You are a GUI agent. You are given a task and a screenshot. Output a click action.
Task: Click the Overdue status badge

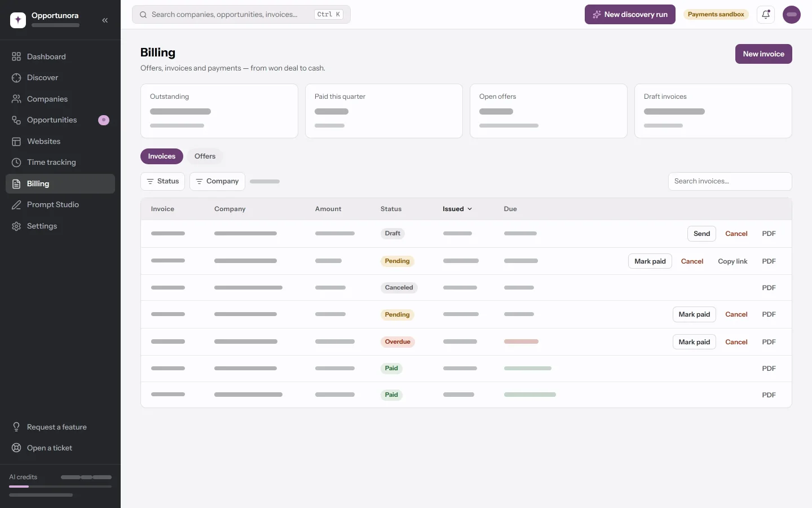pos(398,342)
